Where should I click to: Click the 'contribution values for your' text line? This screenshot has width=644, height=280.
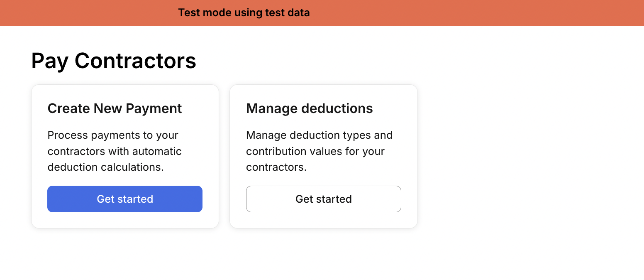(x=315, y=151)
